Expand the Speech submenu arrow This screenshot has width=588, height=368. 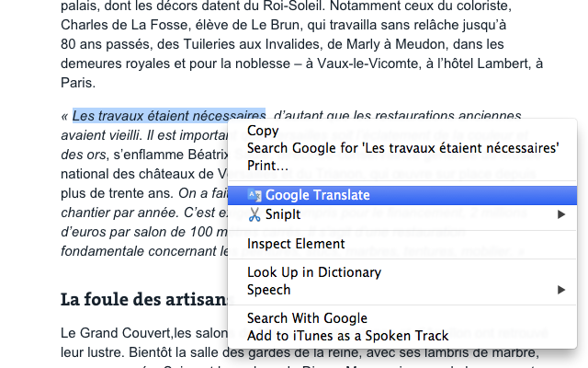coord(561,290)
